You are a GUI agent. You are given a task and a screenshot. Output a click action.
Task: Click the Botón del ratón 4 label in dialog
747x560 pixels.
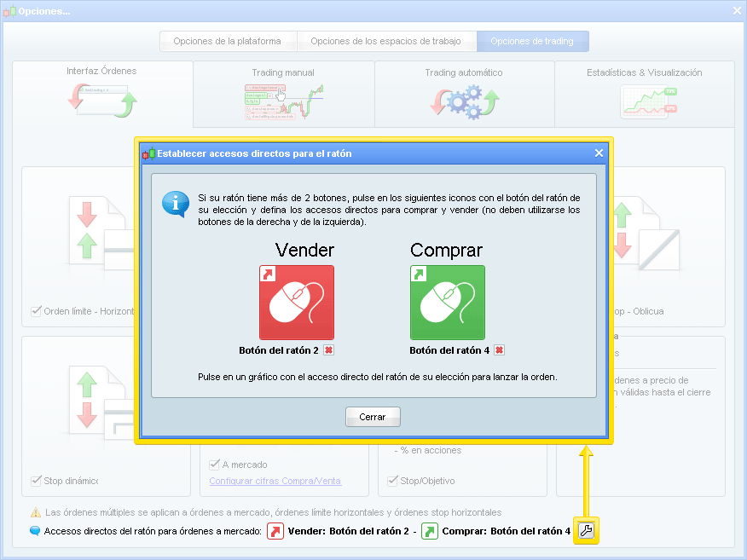449,350
